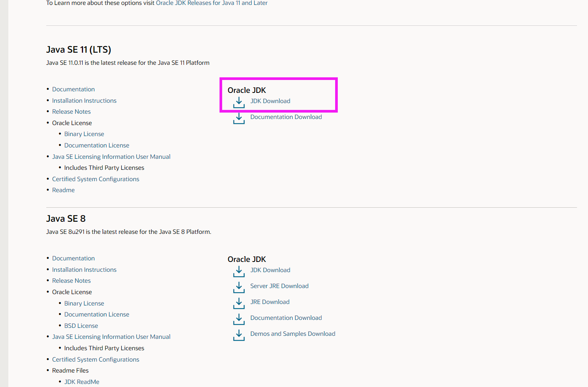Viewport: 588px width, 387px height.
Task: Click Documentation Download under Java SE 11
Action: coord(286,117)
